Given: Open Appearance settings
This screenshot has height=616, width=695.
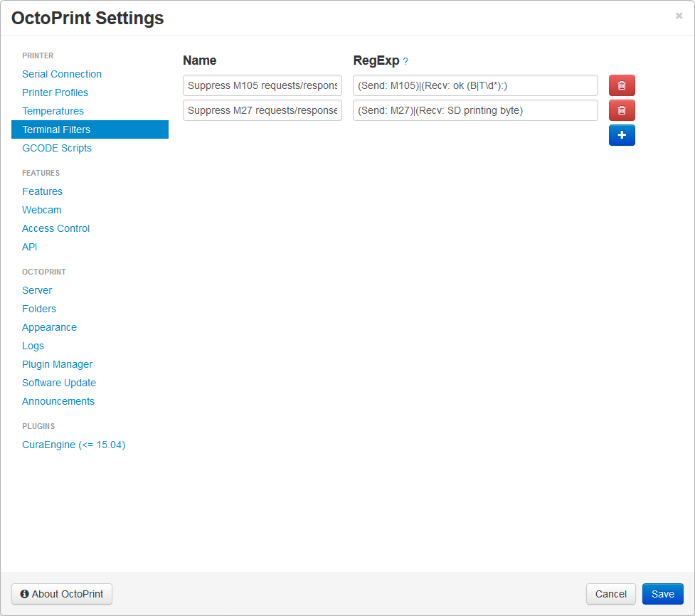Looking at the screenshot, I should point(49,327).
